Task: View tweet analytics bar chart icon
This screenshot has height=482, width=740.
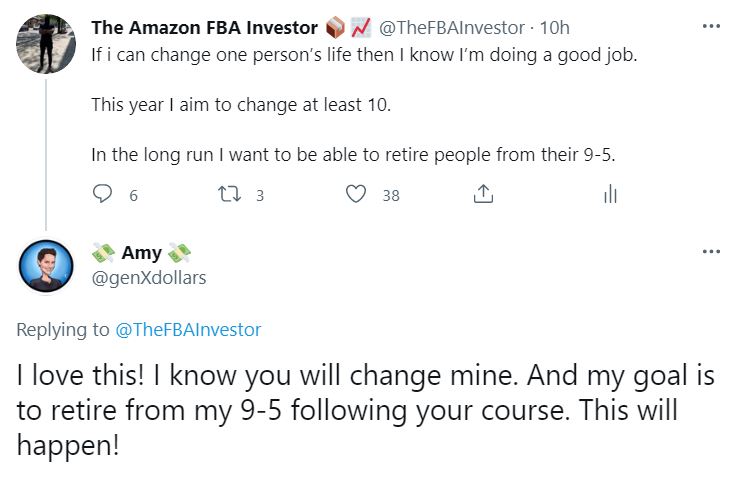Action: (x=610, y=195)
